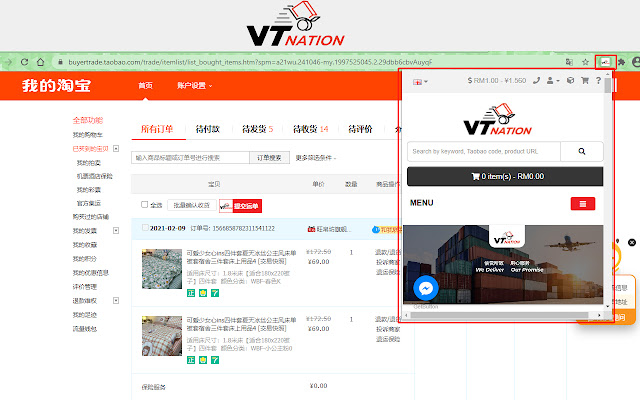The image size is (640, 400).
Task: Click the Wangwang seller chat icon in the order row
Action: coord(311,229)
